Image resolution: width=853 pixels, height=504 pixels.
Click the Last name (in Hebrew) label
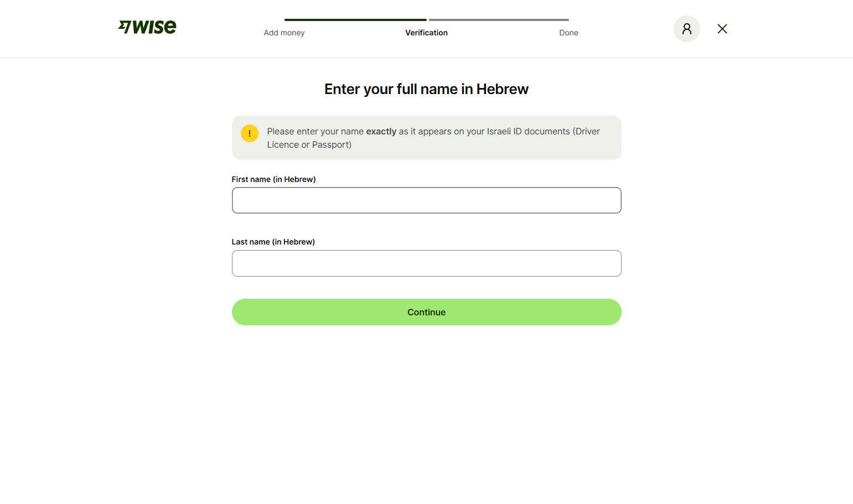point(273,242)
